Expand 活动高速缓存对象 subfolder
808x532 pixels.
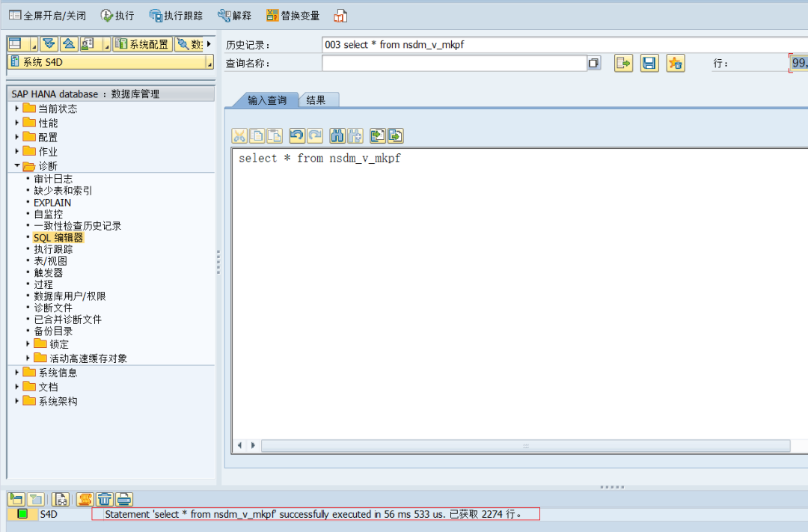click(28, 358)
